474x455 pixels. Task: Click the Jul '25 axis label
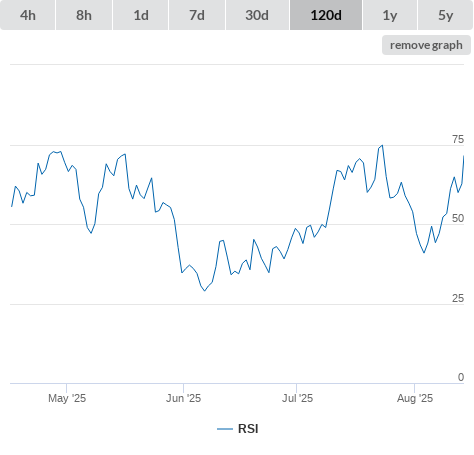[297, 398]
